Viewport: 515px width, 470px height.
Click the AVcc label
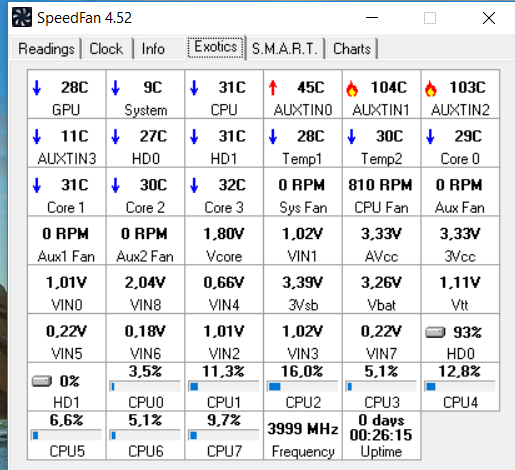coord(381,257)
